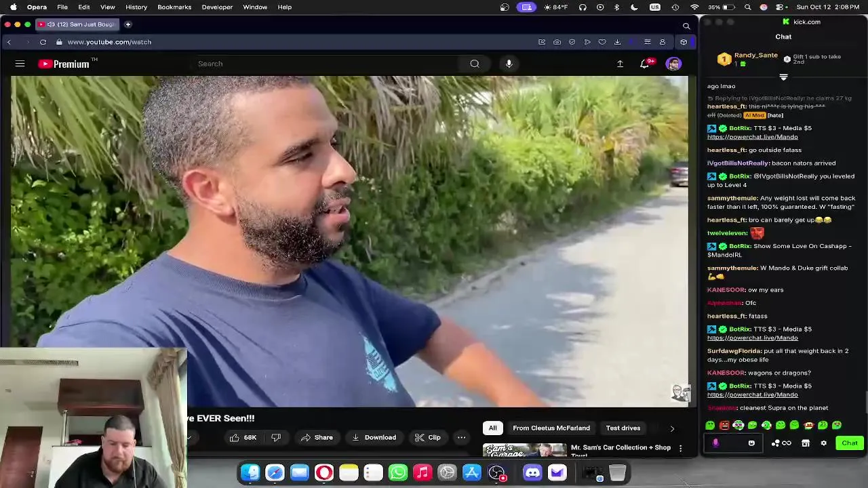This screenshot has height=488, width=868.
Task: Click the YouTube search magnifier button
Action: pyautogui.click(x=475, y=64)
